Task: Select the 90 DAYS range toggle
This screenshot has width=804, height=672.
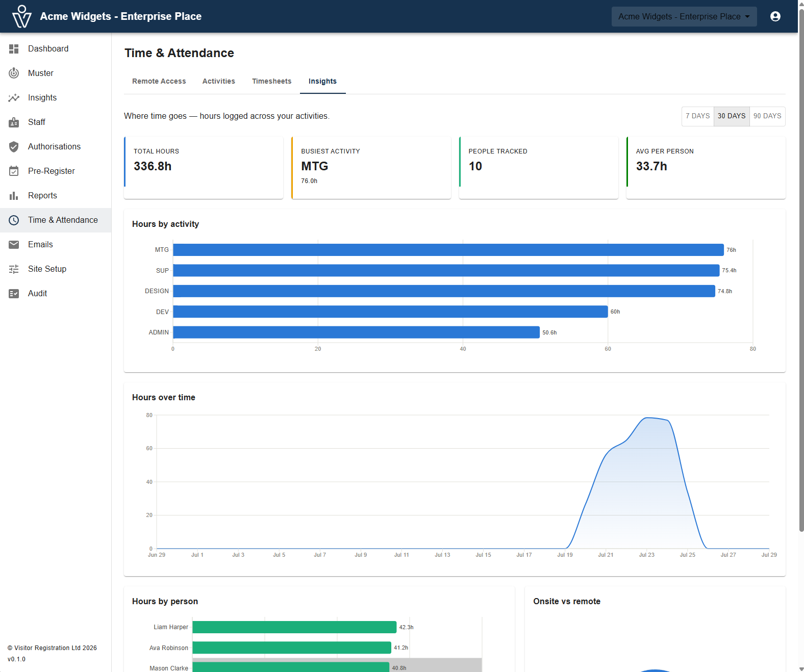Action: pos(767,116)
